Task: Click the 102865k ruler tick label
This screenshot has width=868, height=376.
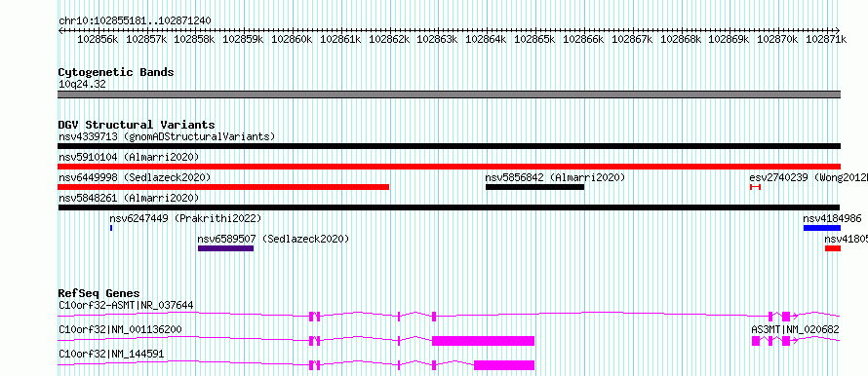Action: point(534,39)
